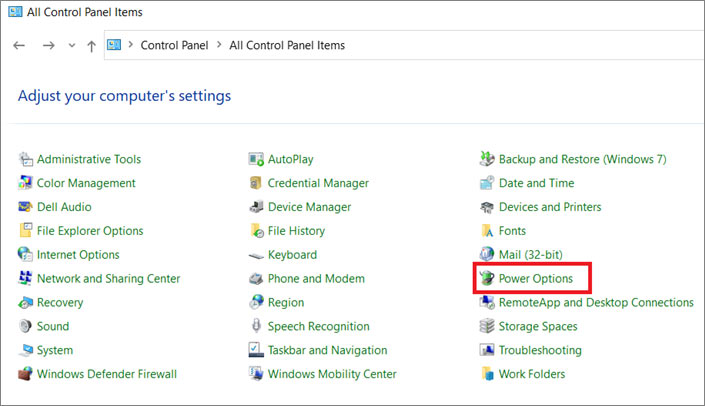This screenshot has height=406, width=705.
Task: Click the Fonts folder icon
Action: pyautogui.click(x=487, y=231)
